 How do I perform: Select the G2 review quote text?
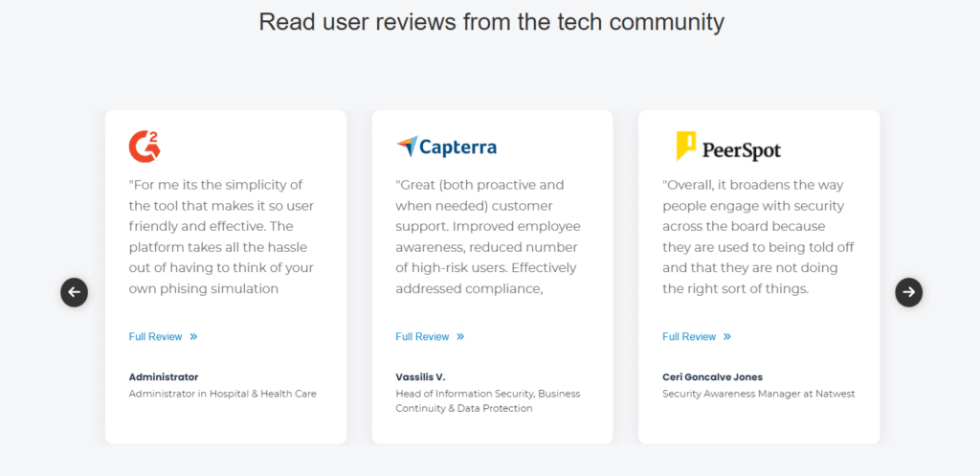[222, 237]
